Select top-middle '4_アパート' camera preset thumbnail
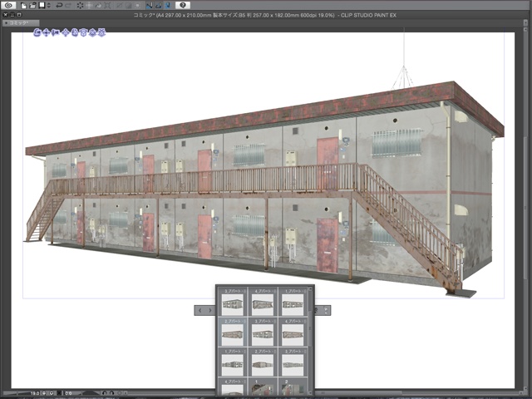 [x=263, y=302]
